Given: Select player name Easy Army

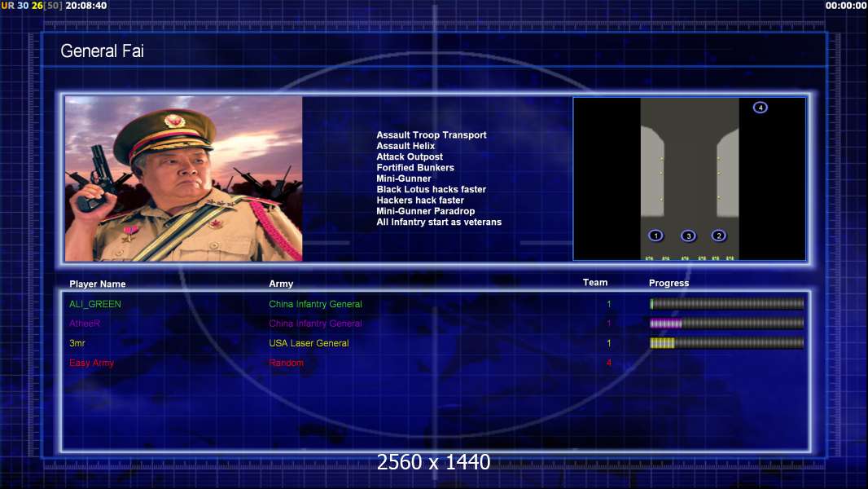Looking at the screenshot, I should (91, 363).
